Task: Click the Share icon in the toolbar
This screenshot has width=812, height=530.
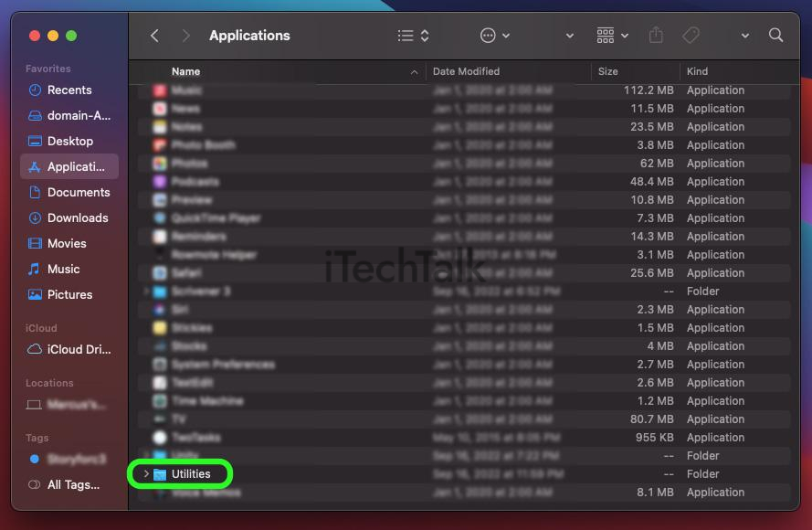Action: [656, 35]
